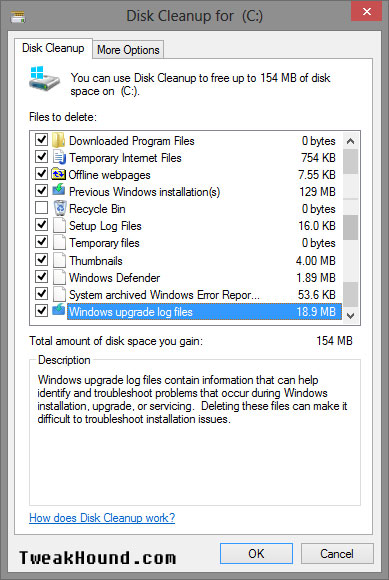
Task: Select the Temporary files row text
Action: [104, 243]
